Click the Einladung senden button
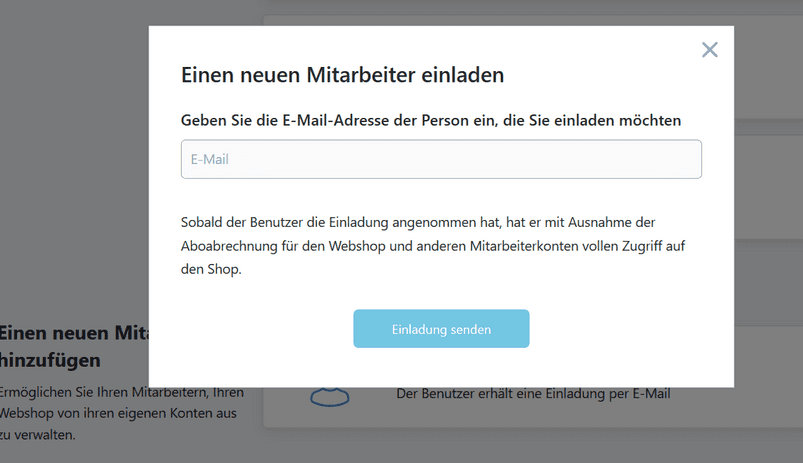The image size is (803, 463). pyautogui.click(x=441, y=329)
